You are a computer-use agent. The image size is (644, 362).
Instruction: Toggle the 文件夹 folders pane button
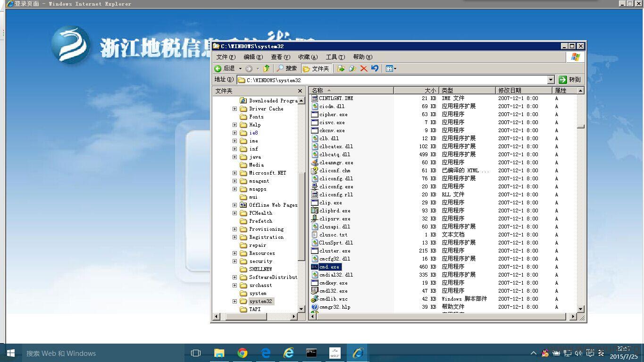click(316, 68)
